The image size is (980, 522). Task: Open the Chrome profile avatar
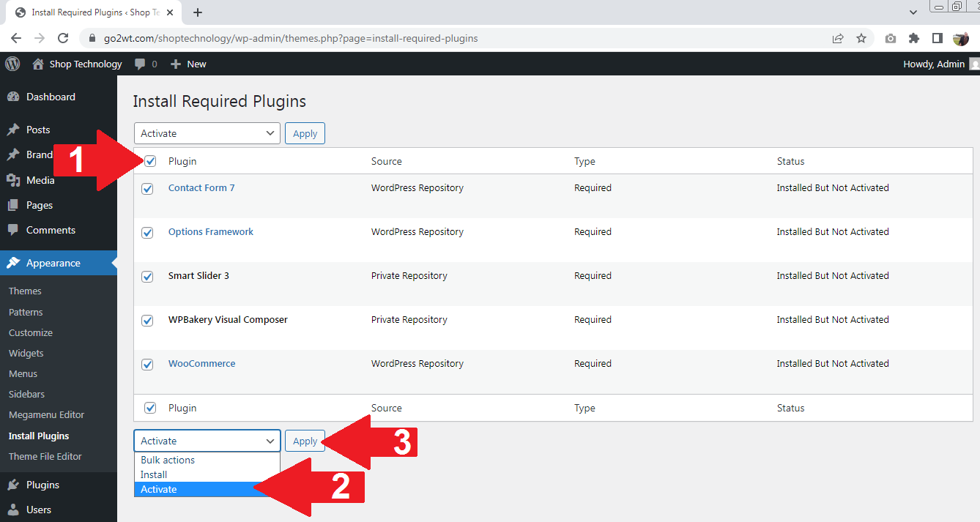[961, 38]
